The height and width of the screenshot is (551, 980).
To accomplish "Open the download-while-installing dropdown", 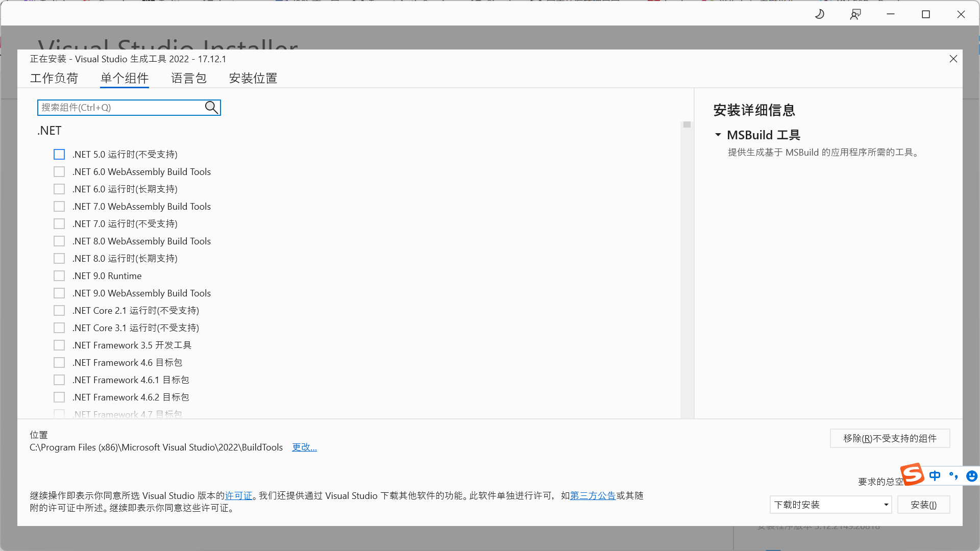I will [x=830, y=505].
